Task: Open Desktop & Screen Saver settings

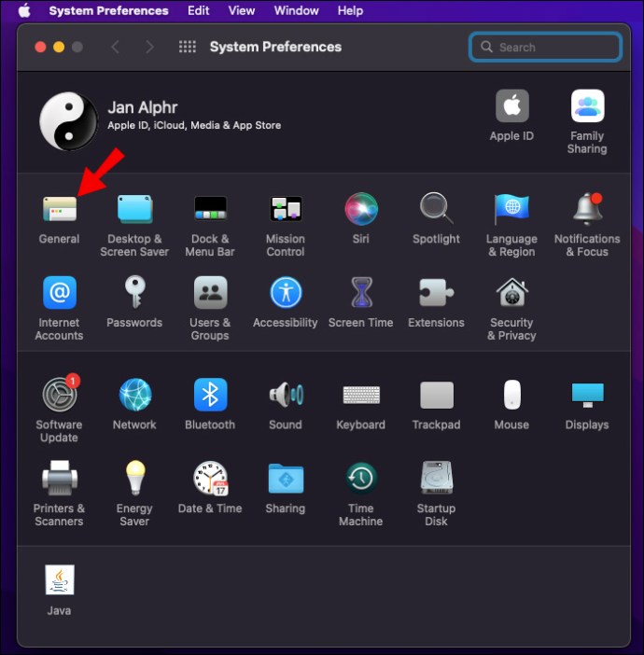Action: [x=134, y=209]
